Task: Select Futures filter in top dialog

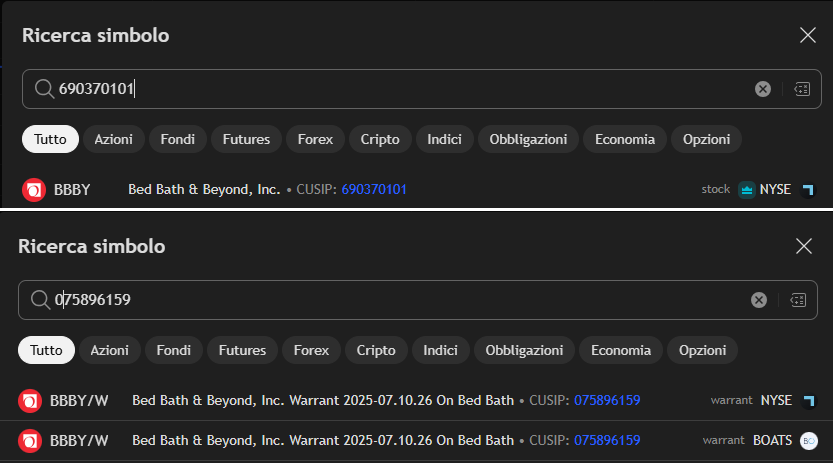Action: 246,139
